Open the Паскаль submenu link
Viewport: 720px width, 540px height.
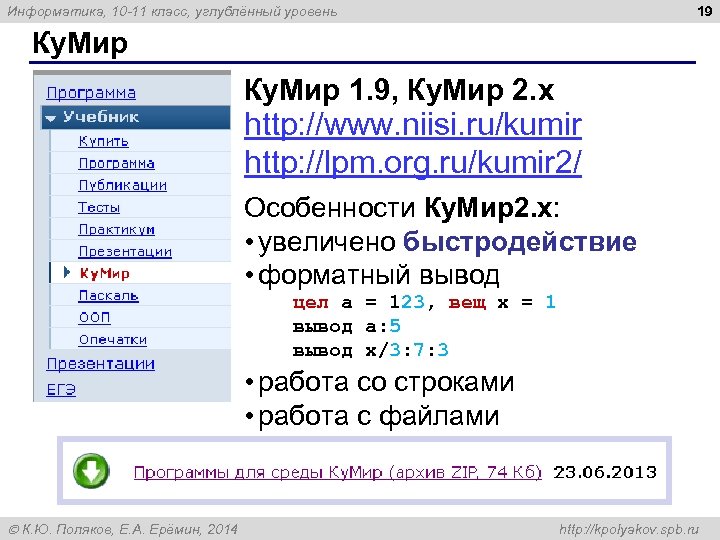coord(108,296)
